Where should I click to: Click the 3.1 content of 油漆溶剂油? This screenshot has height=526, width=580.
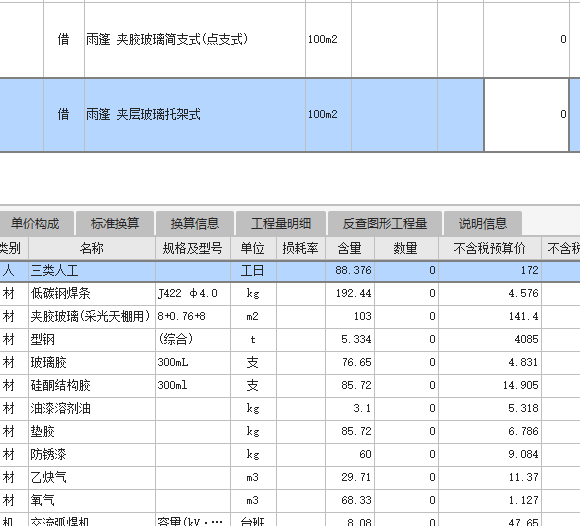point(362,408)
